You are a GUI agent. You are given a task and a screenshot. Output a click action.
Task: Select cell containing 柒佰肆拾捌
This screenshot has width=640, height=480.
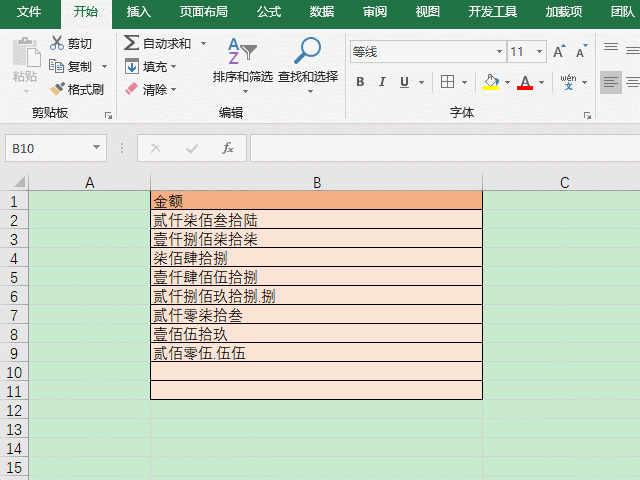tap(317, 258)
